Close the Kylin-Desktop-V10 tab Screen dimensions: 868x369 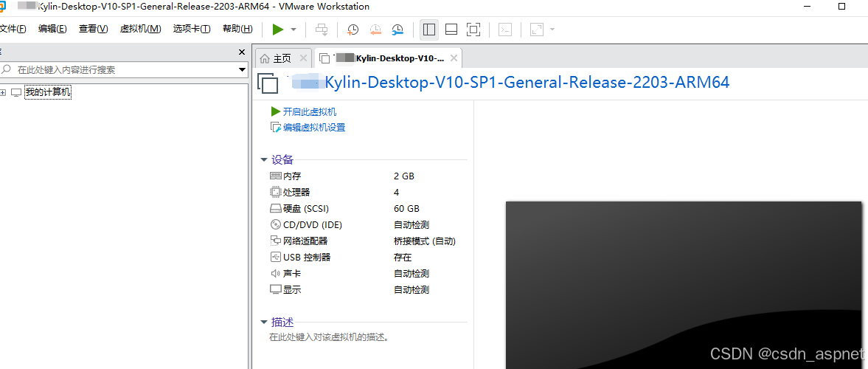click(x=454, y=58)
